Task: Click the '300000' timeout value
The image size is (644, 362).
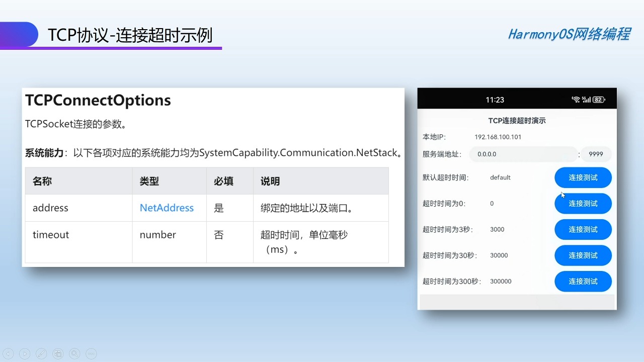Action: (x=501, y=282)
